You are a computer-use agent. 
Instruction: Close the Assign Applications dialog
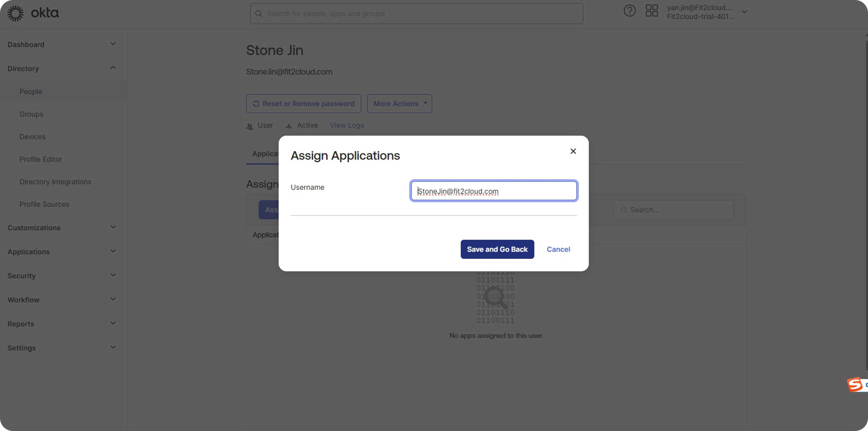pyautogui.click(x=573, y=151)
